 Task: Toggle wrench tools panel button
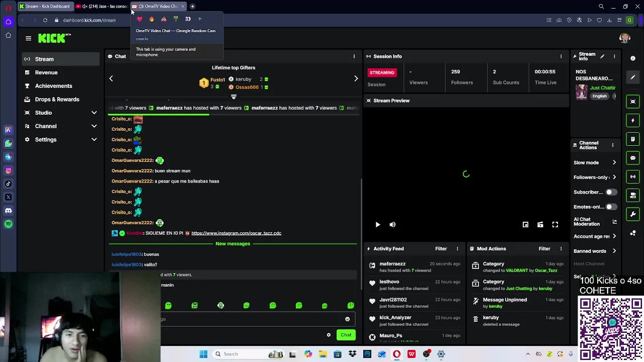633,214
